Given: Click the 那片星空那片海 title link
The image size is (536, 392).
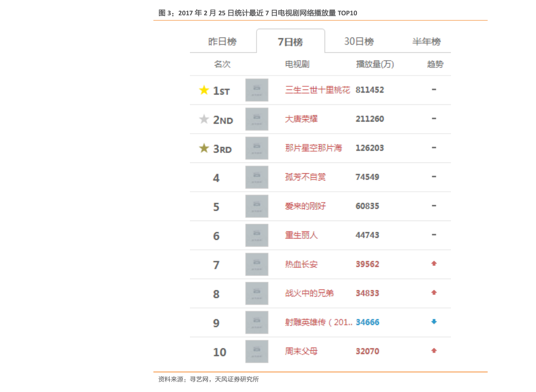Looking at the screenshot, I should coord(314,148).
